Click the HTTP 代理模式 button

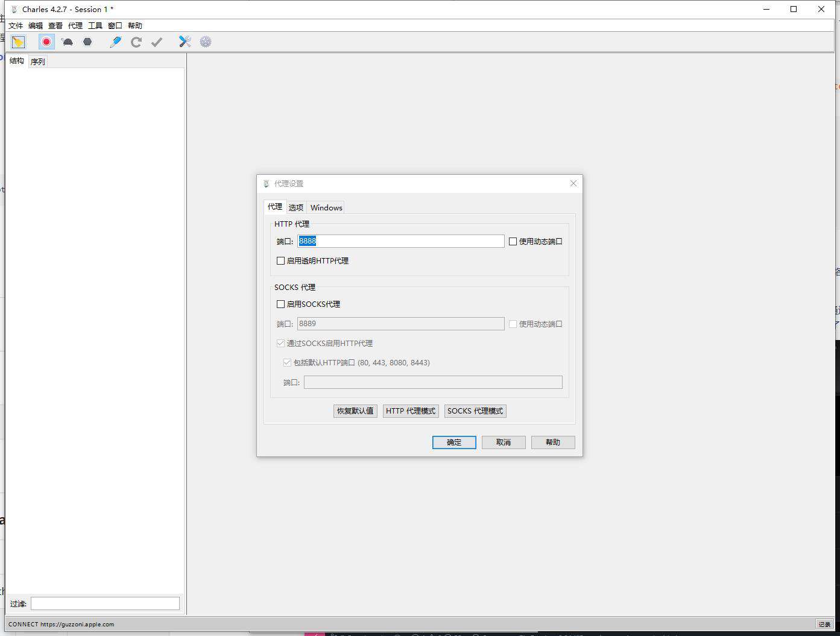(x=411, y=411)
